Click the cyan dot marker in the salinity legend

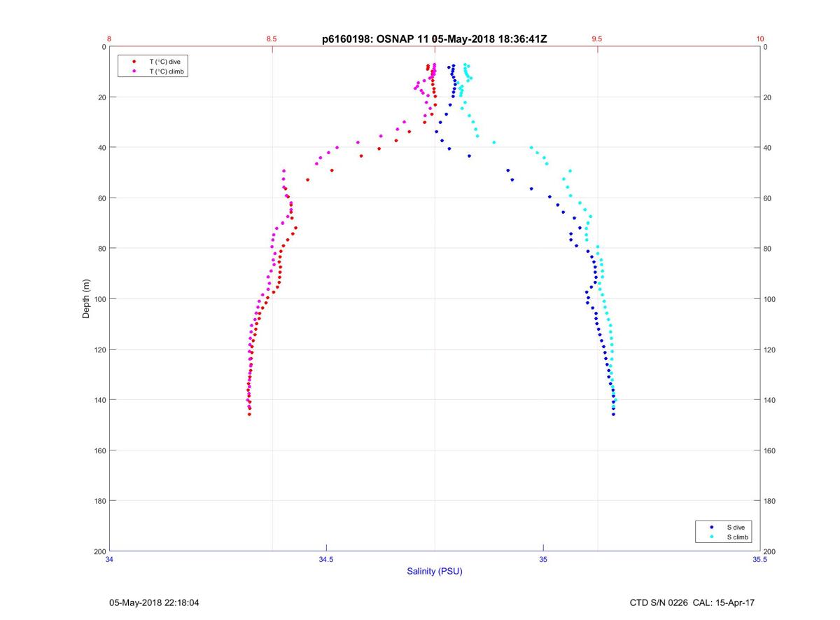click(711, 537)
